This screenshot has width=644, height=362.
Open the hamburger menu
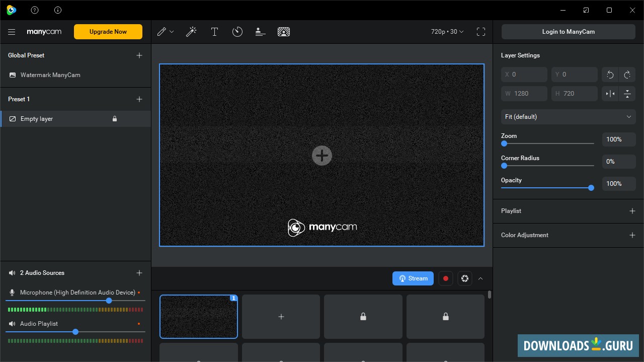coord(12,31)
